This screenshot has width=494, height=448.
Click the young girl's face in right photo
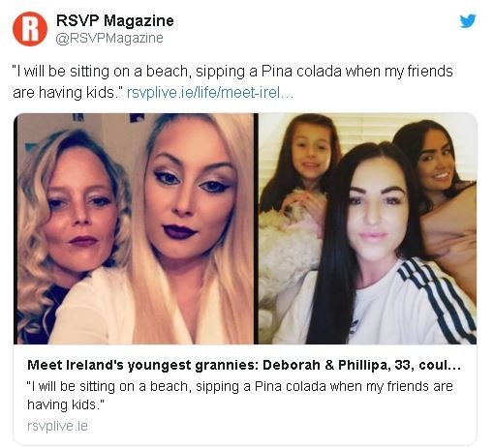(x=309, y=155)
